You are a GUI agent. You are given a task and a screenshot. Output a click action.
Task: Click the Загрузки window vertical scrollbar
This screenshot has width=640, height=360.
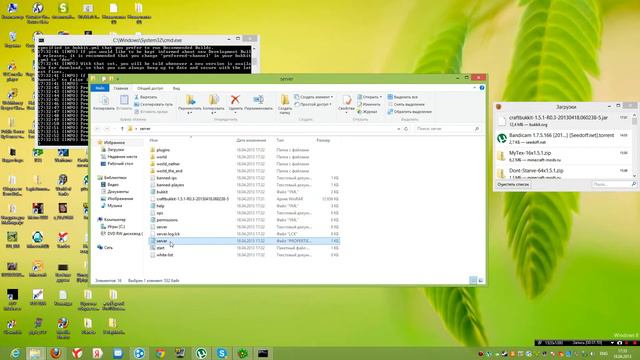click(x=634, y=145)
